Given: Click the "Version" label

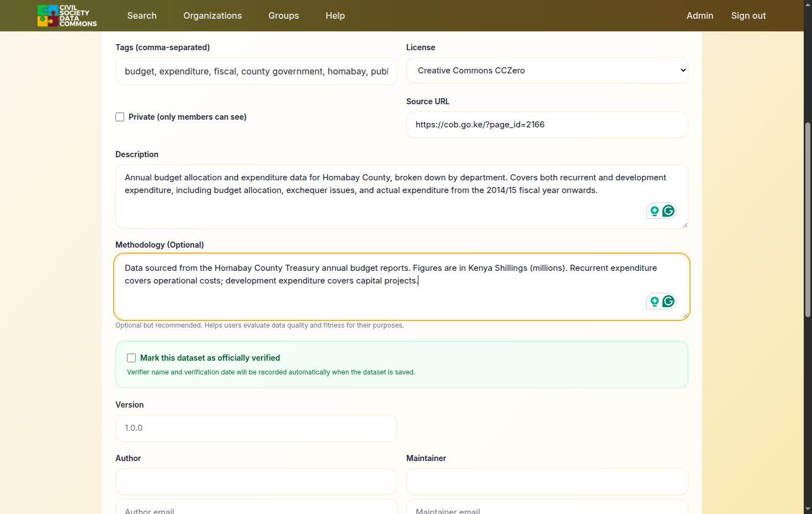Looking at the screenshot, I should tap(130, 405).
